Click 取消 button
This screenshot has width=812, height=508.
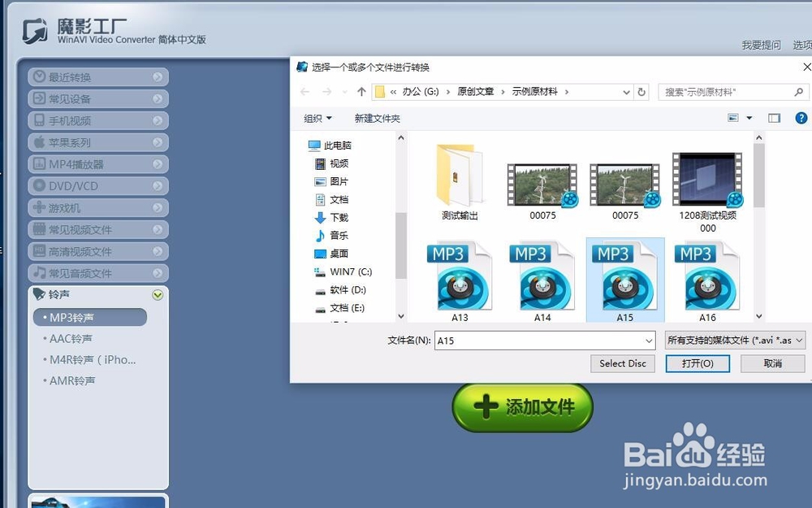point(773,363)
